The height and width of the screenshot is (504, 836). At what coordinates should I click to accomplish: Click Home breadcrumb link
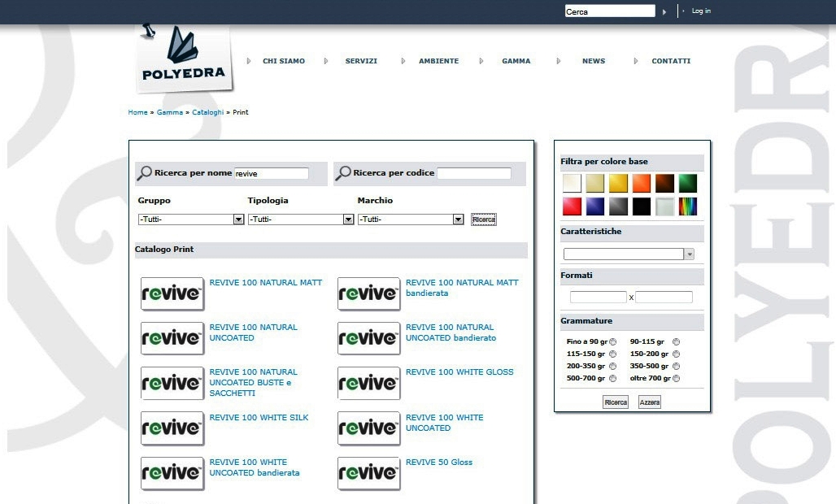137,112
